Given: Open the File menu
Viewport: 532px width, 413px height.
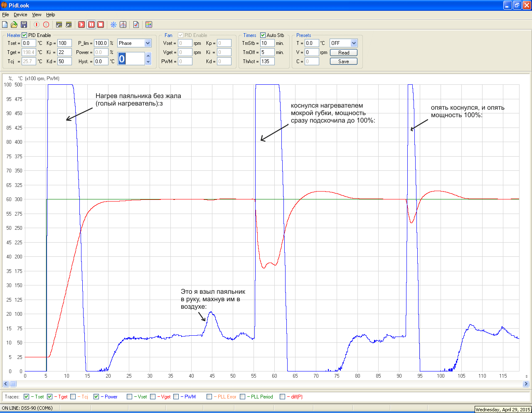Looking at the screenshot, I should pos(5,15).
